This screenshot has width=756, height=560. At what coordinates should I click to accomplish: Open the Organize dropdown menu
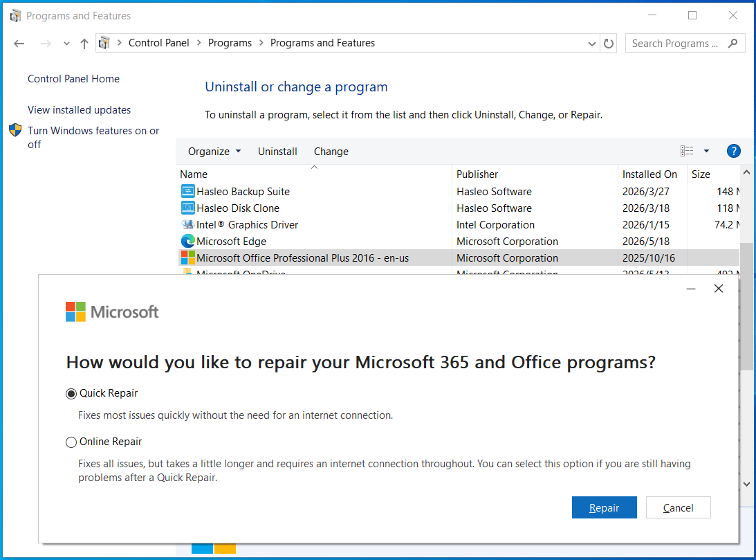[214, 152]
